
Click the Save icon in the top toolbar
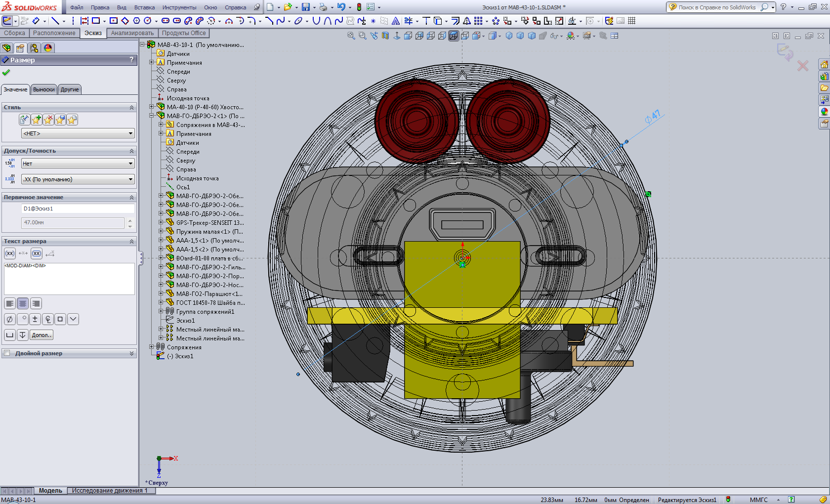(x=306, y=7)
